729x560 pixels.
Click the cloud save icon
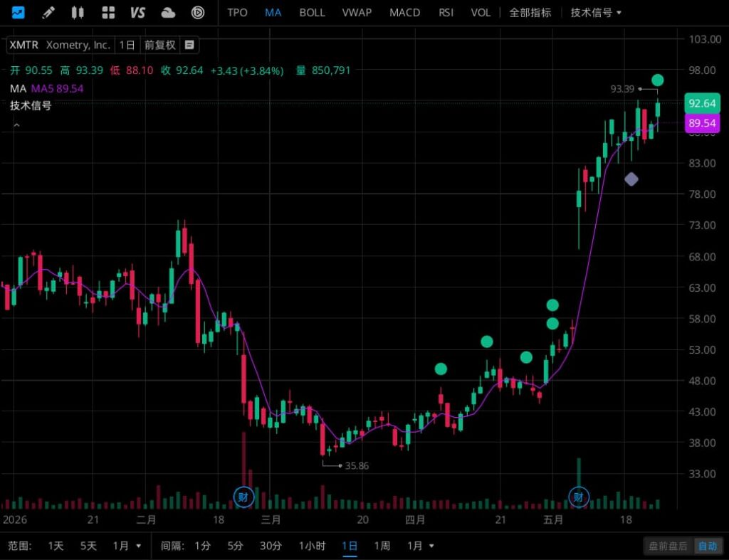click(168, 13)
